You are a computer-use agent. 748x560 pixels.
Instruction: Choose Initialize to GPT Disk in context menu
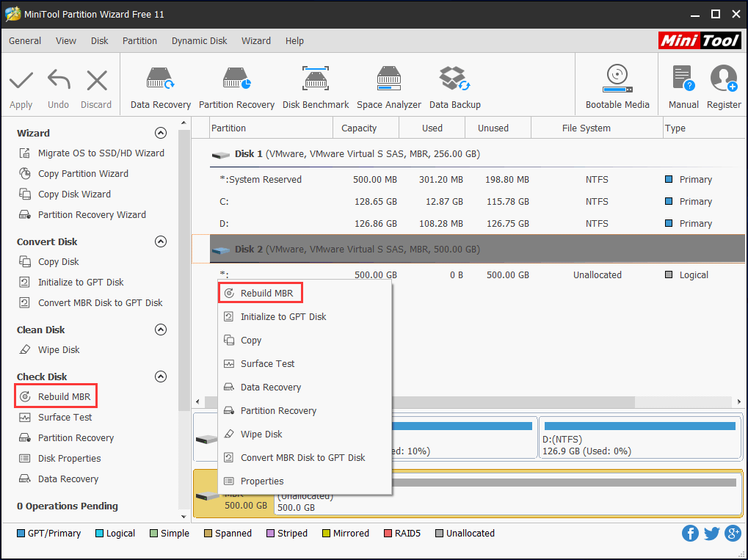pos(305,317)
